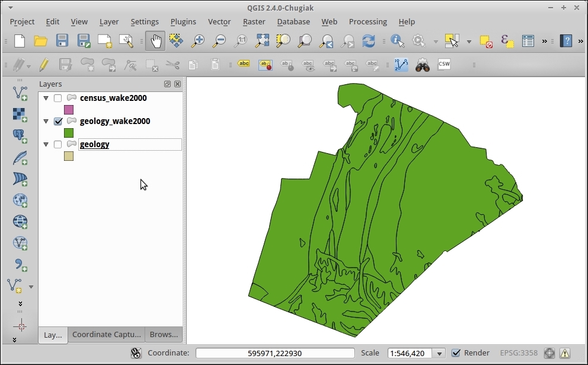Click the Refresh map icon
588x365 pixels.
point(369,41)
